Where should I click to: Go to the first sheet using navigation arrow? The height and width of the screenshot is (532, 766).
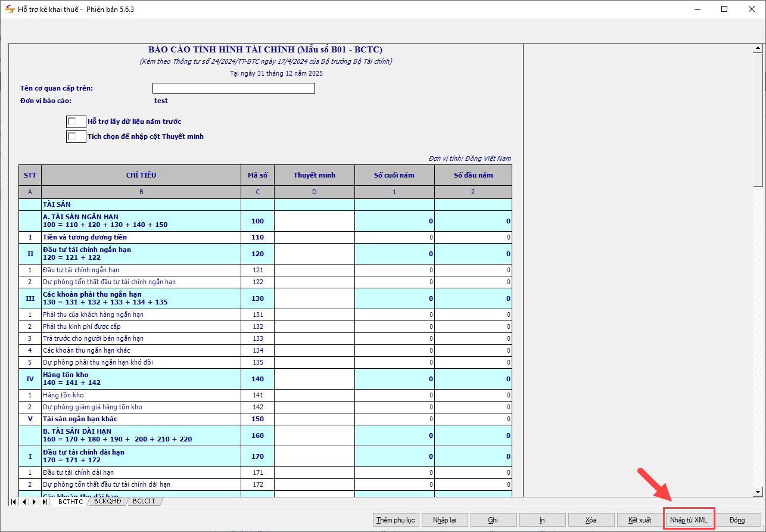click(14, 502)
